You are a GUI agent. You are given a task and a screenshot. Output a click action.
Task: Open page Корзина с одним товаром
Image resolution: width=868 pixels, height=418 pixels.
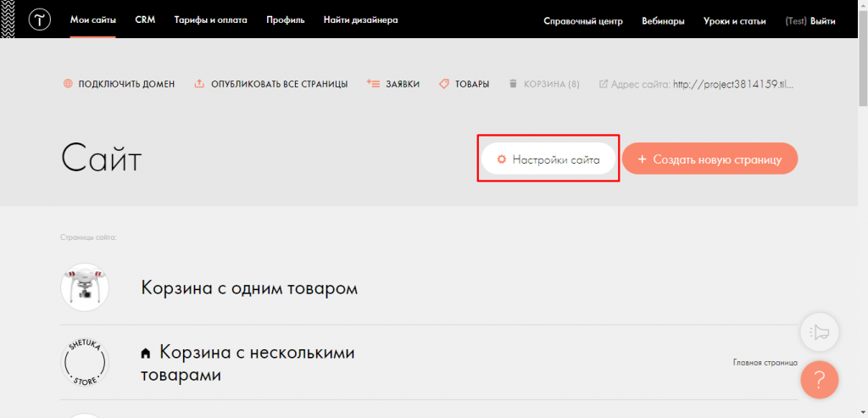[249, 288]
